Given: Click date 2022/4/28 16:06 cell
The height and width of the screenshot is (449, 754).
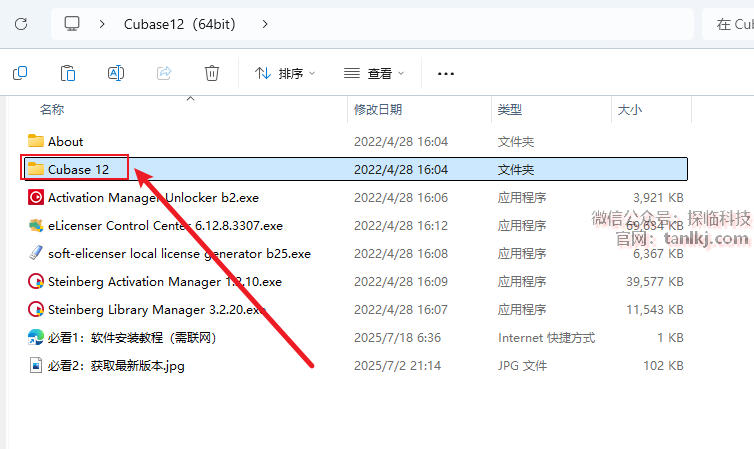Looking at the screenshot, I should 401,198.
